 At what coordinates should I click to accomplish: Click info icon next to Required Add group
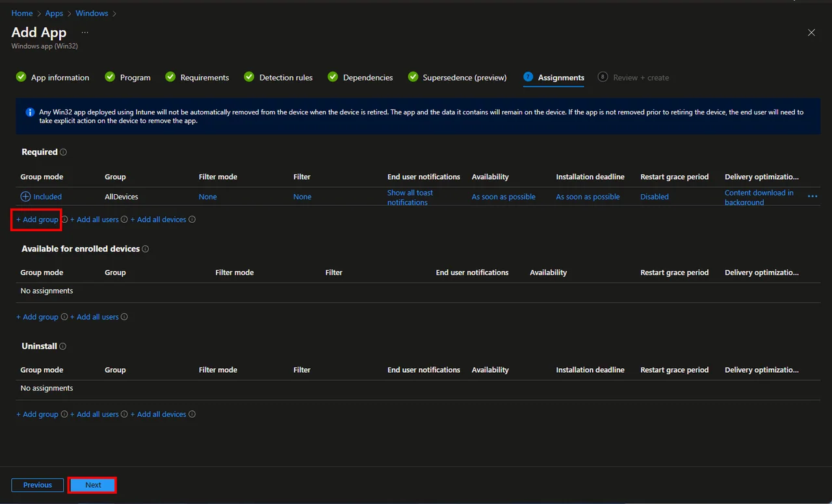[64, 220]
